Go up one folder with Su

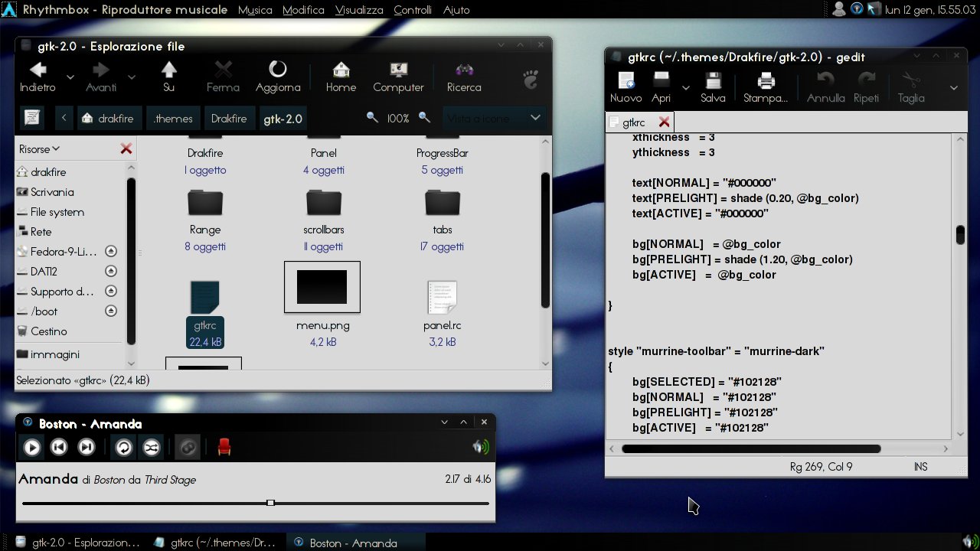(x=169, y=77)
